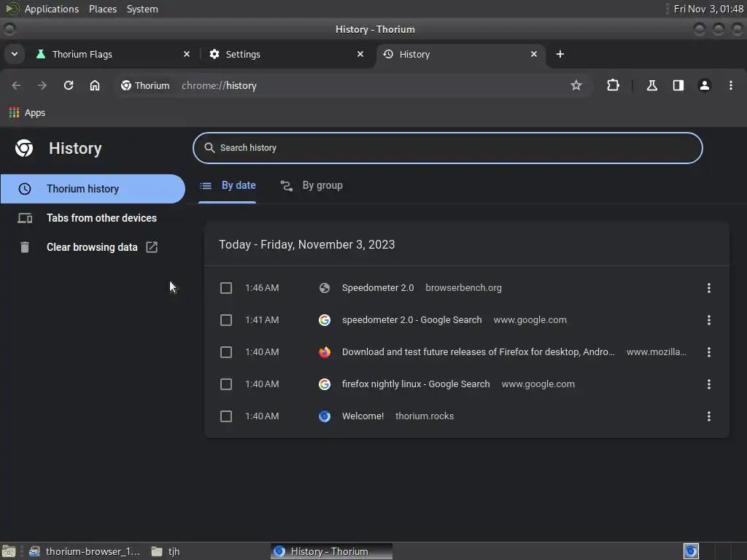This screenshot has width=747, height=560.
Task: Click the Today - Friday, November 3, 2023 heading
Action: click(x=307, y=245)
